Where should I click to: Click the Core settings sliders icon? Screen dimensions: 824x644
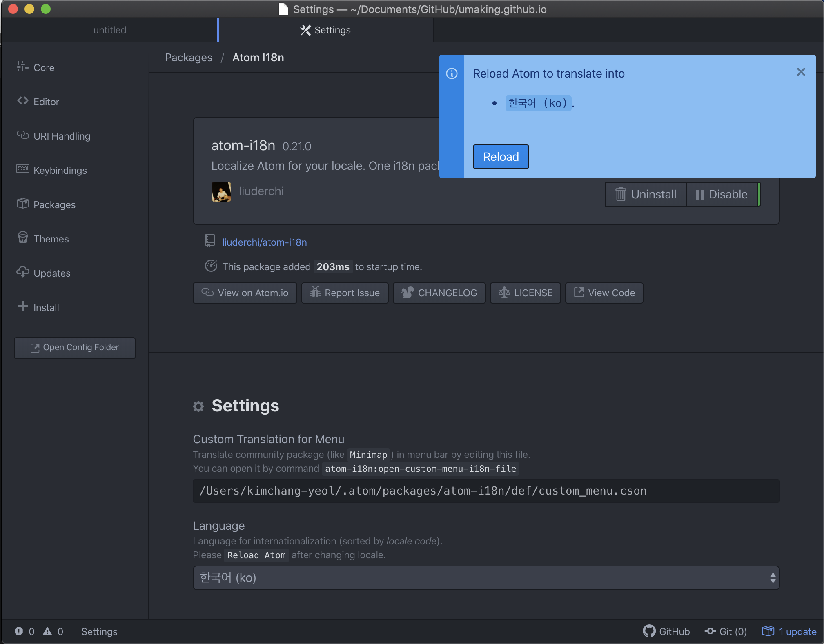click(22, 67)
